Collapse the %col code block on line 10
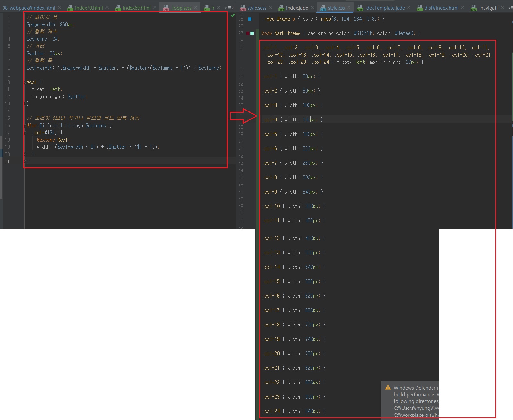The image size is (513, 420). pos(25,82)
